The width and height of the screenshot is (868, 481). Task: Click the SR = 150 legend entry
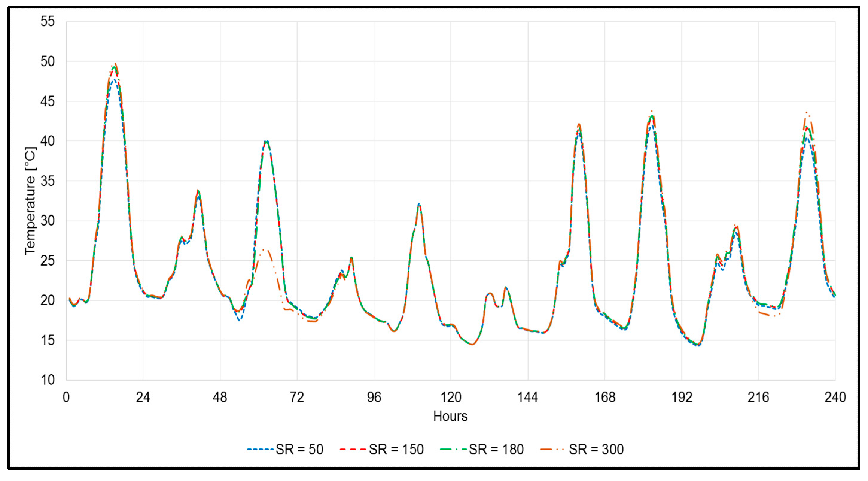[x=396, y=449]
